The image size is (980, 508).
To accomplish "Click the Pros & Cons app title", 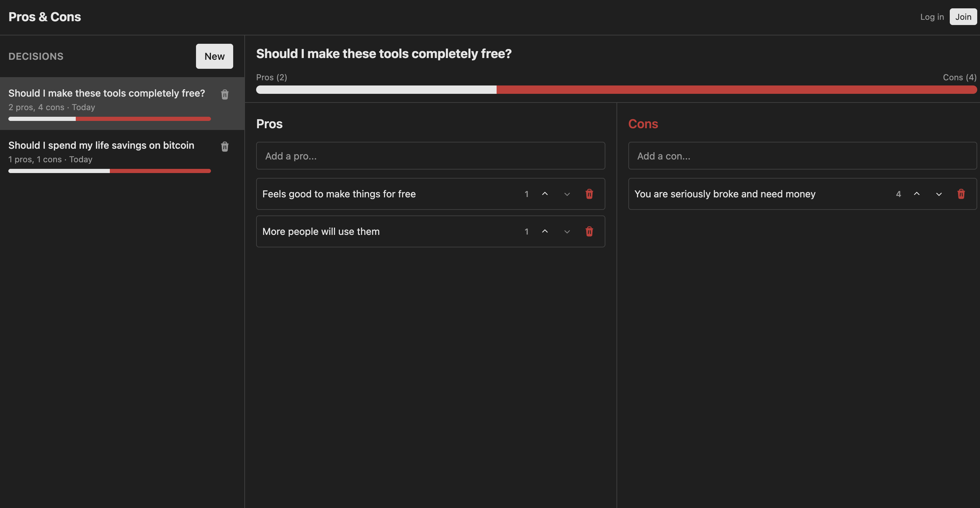I will 44,17.
